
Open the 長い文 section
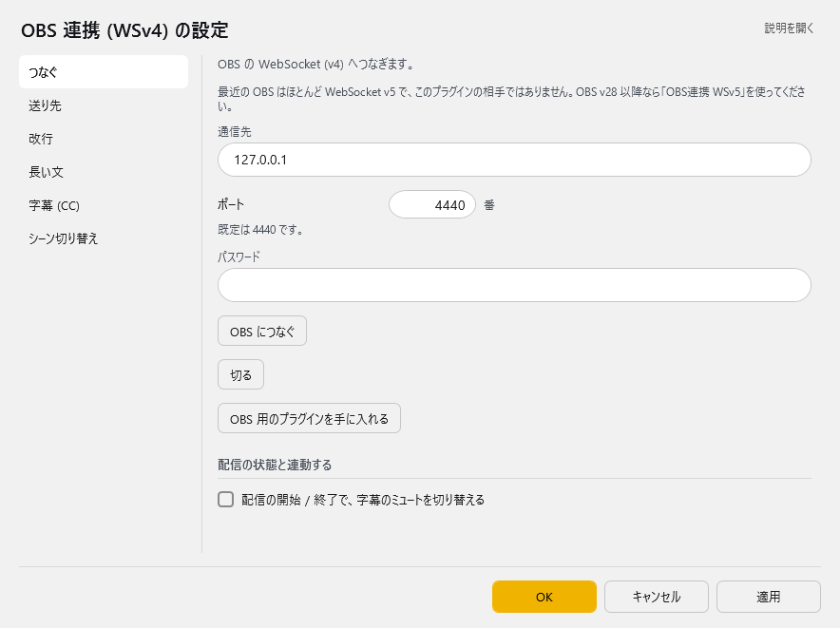[x=104, y=172]
